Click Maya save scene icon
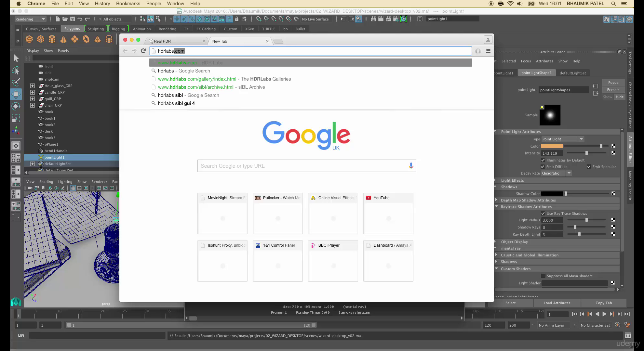644x351 pixels. (x=73, y=19)
